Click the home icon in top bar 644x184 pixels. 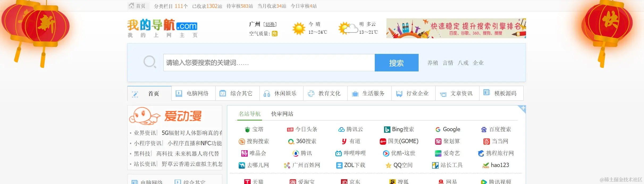coord(131,6)
